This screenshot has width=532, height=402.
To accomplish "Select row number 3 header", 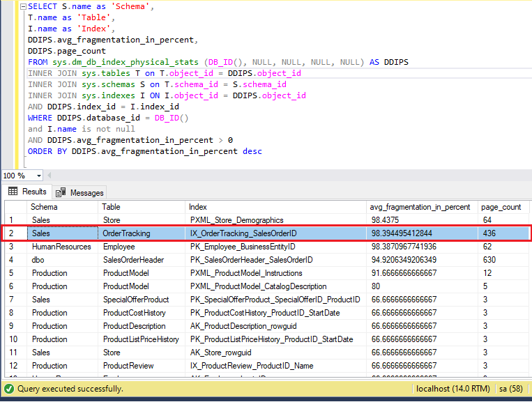I will (x=16, y=247).
